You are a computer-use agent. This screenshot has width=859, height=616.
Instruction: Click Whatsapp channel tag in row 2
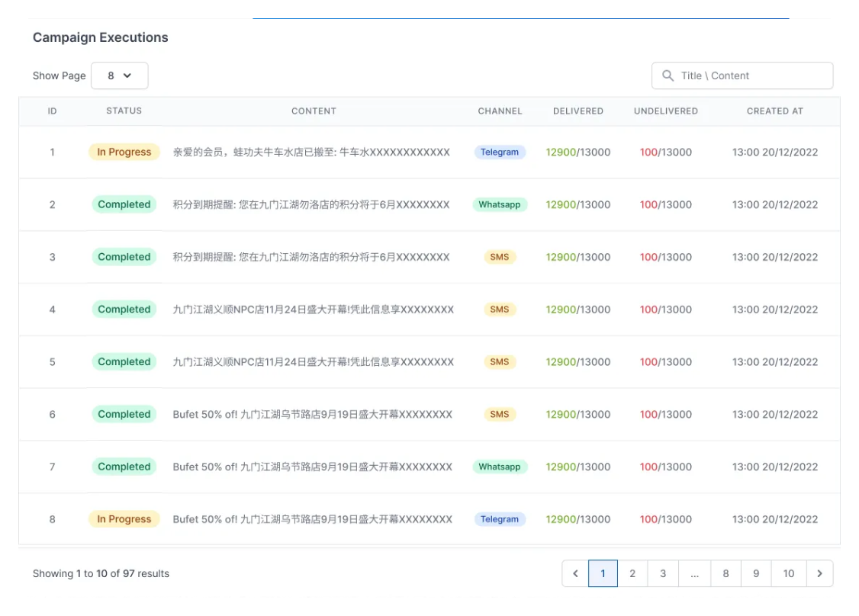(500, 204)
